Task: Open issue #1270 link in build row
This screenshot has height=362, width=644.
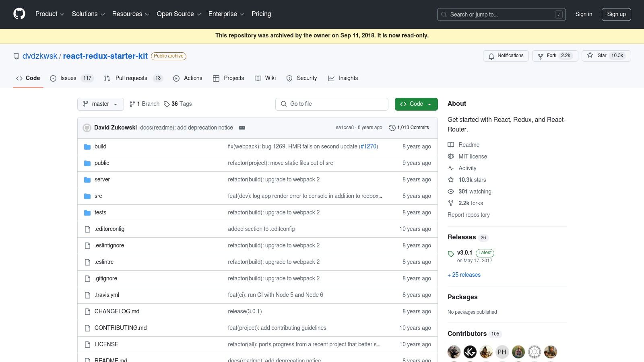Action: tap(368, 146)
